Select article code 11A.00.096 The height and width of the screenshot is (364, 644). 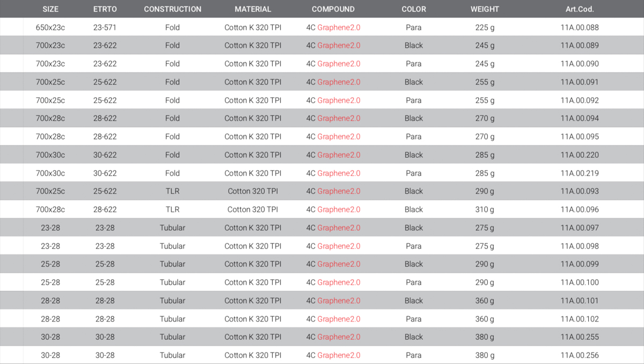(580, 209)
